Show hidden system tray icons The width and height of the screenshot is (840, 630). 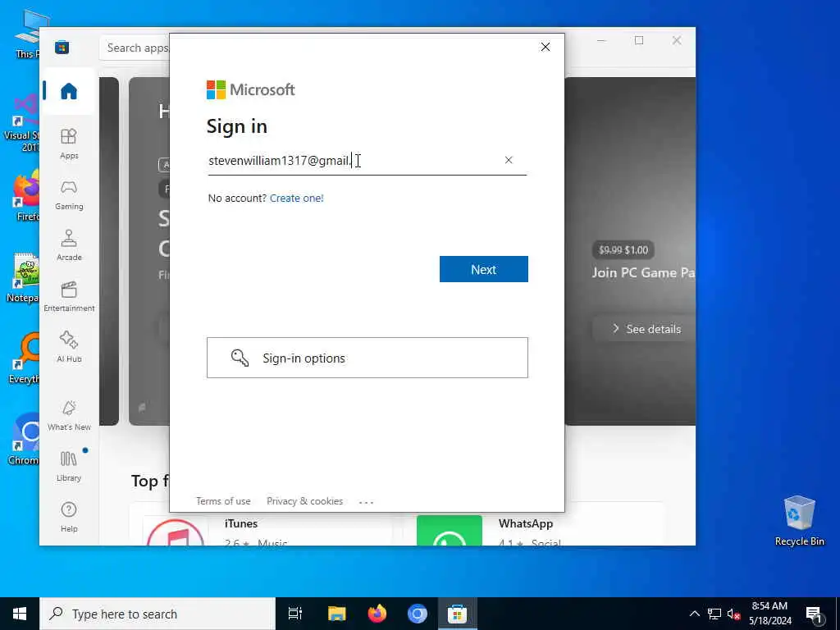tap(694, 614)
